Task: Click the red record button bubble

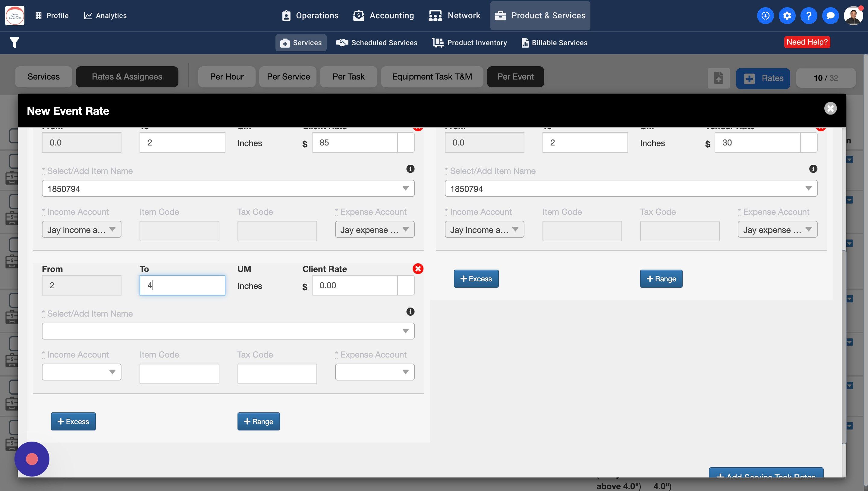Action: [x=32, y=459]
